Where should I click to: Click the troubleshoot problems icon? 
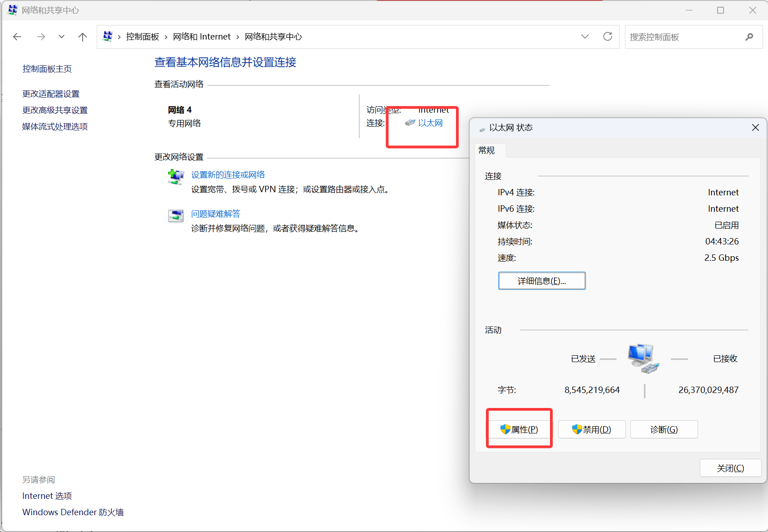click(176, 216)
